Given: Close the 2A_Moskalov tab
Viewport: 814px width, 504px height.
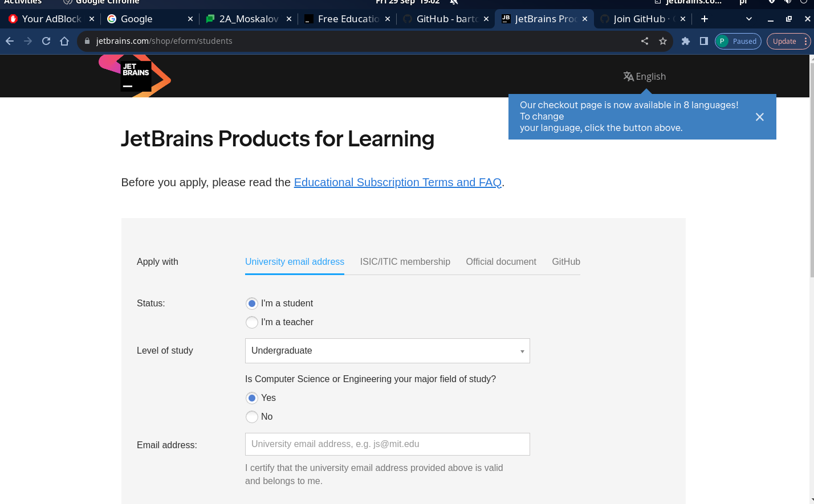Looking at the screenshot, I should [289, 19].
